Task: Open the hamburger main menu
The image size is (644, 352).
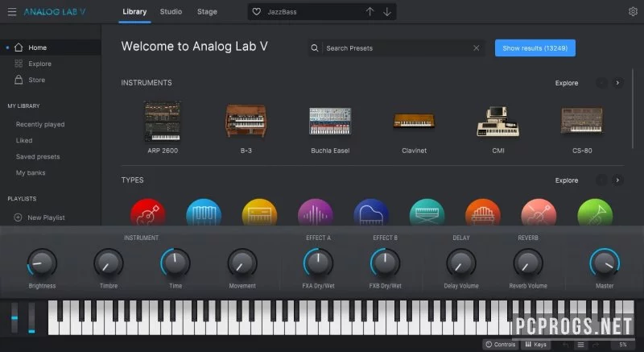Action: (x=12, y=12)
